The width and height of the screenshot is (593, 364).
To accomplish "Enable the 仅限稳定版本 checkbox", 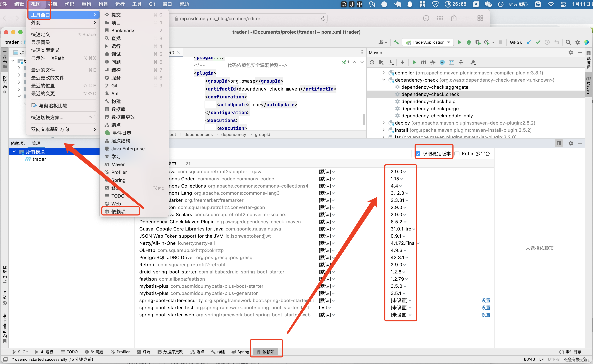I will coord(418,153).
